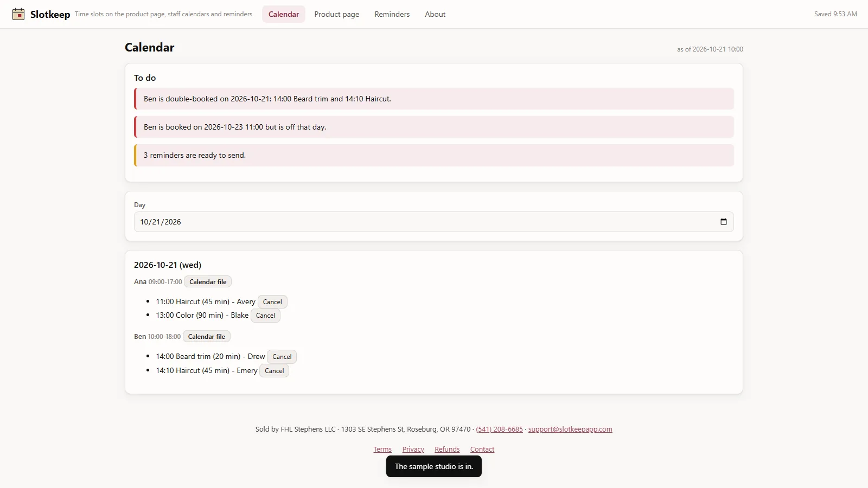The image size is (868, 488).
Task: Open the date picker calendar icon
Action: coord(723,222)
